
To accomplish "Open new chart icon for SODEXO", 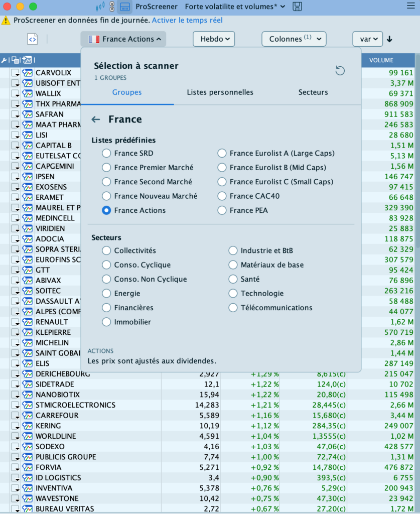I will [27, 446].
